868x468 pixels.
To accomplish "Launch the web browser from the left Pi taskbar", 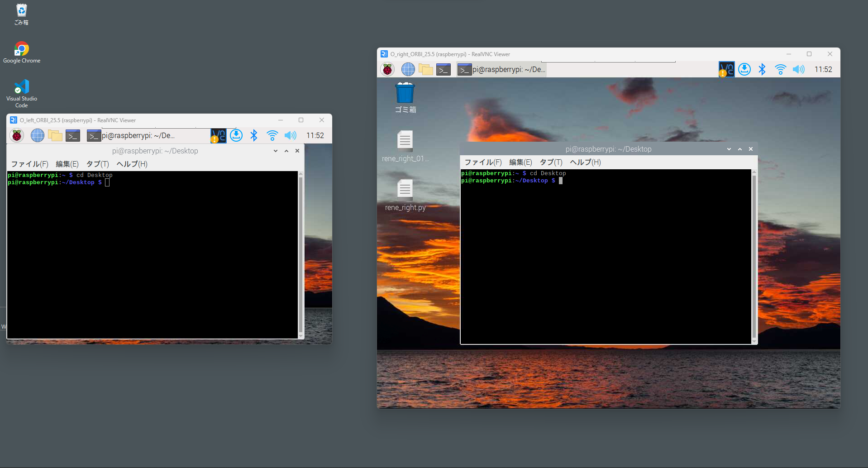I will [x=37, y=135].
